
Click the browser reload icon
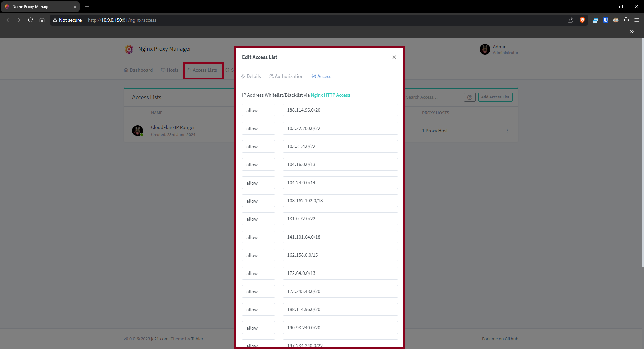(x=30, y=20)
